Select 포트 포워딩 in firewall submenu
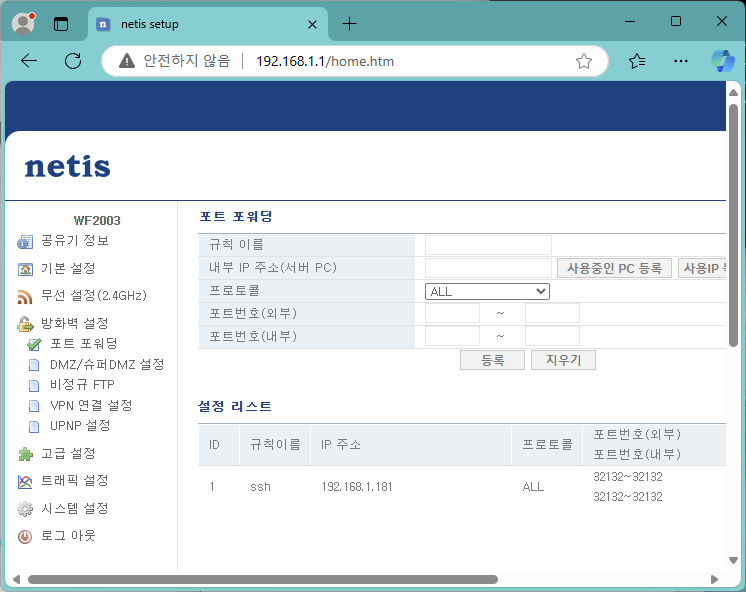The image size is (746, 592). pyautogui.click(x=83, y=344)
